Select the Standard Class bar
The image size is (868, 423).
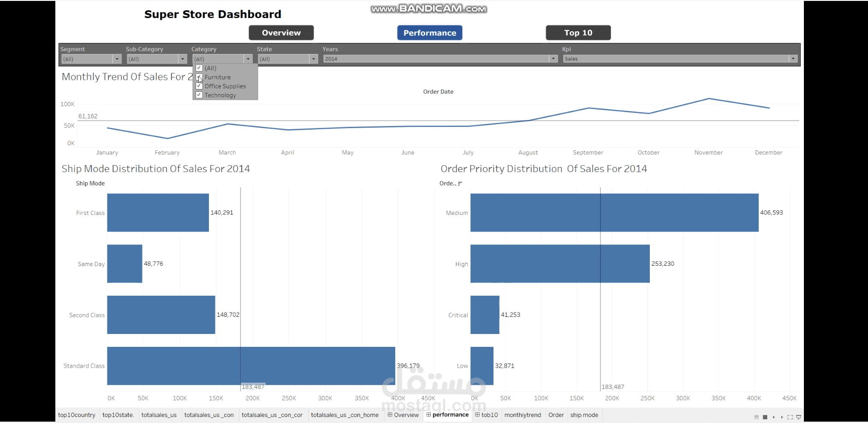pyautogui.click(x=251, y=366)
